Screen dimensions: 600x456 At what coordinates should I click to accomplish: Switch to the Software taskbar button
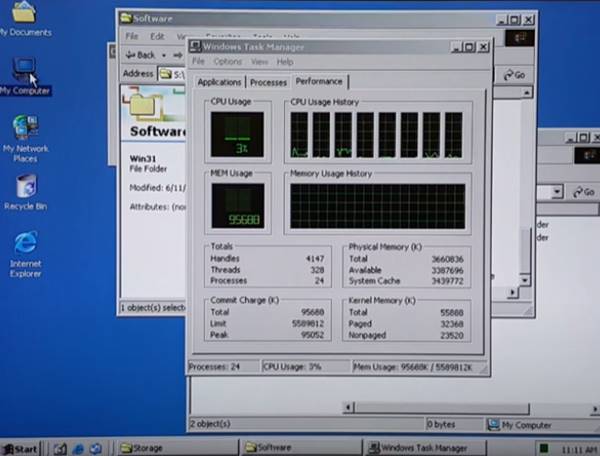tap(301, 448)
